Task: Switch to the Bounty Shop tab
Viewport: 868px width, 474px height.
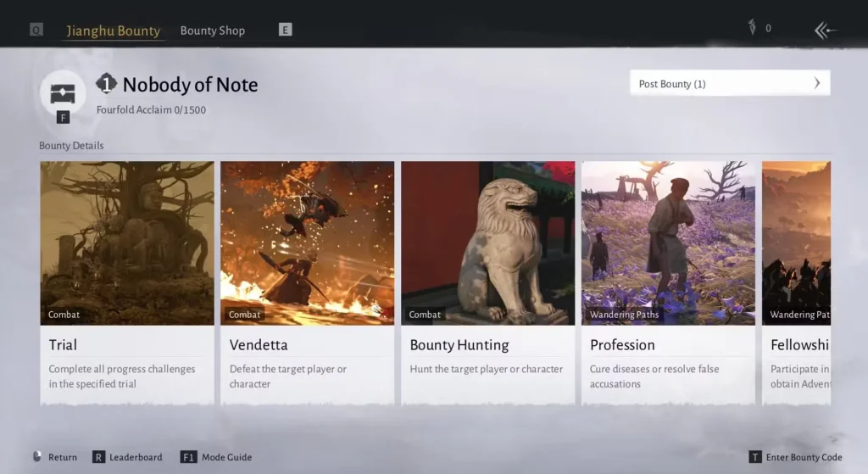Action: [x=213, y=31]
